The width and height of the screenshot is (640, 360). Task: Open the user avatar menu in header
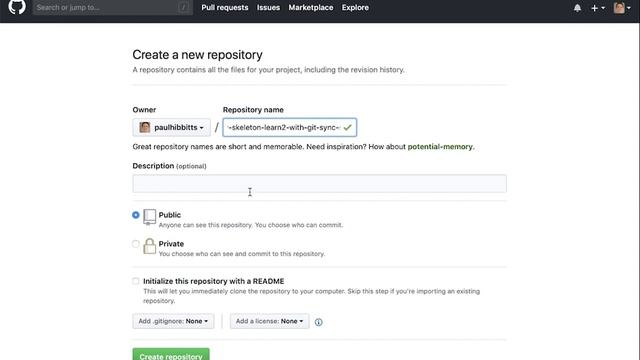(622, 8)
